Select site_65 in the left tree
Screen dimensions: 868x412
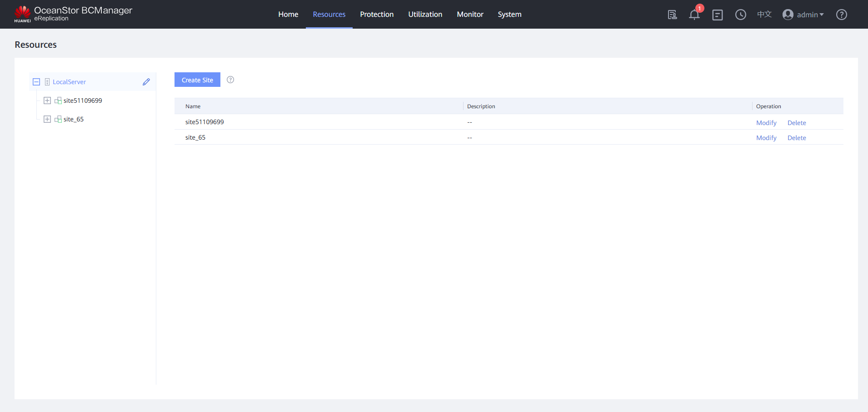74,119
